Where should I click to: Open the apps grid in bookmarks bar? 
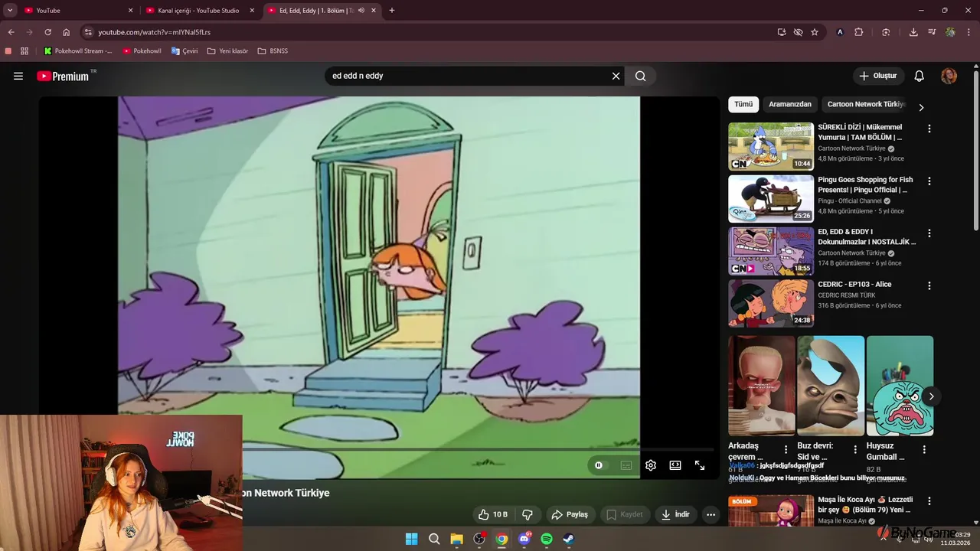pos(24,51)
